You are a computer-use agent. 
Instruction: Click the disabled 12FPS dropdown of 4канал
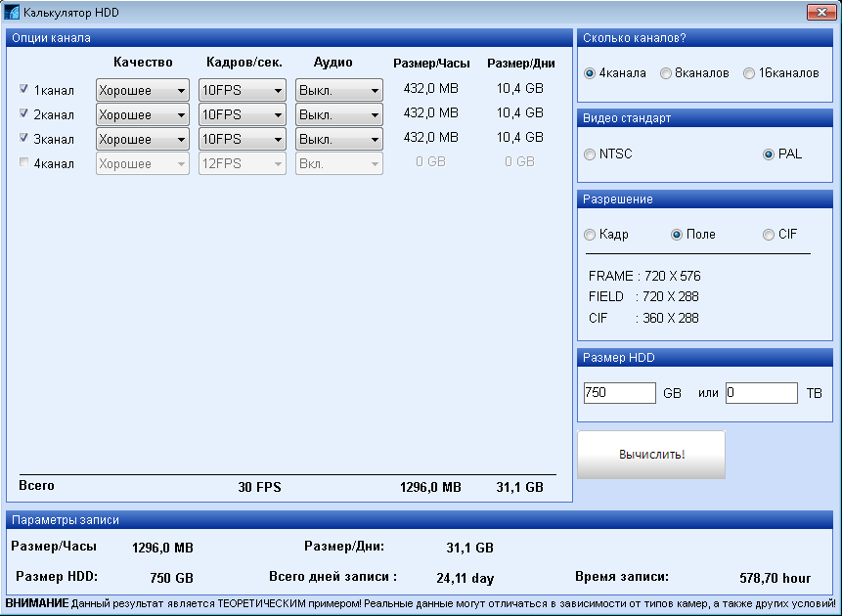pos(243,163)
